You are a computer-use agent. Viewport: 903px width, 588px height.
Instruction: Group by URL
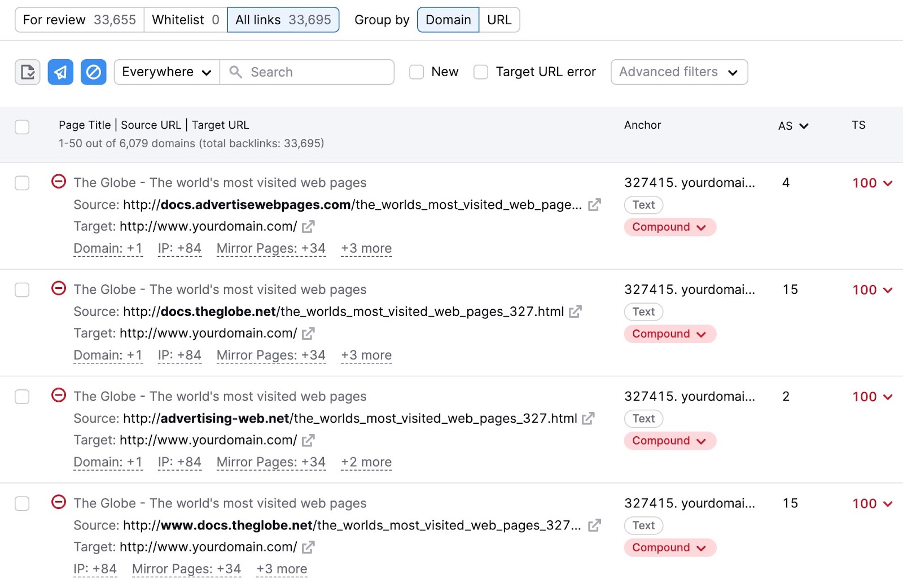499,20
